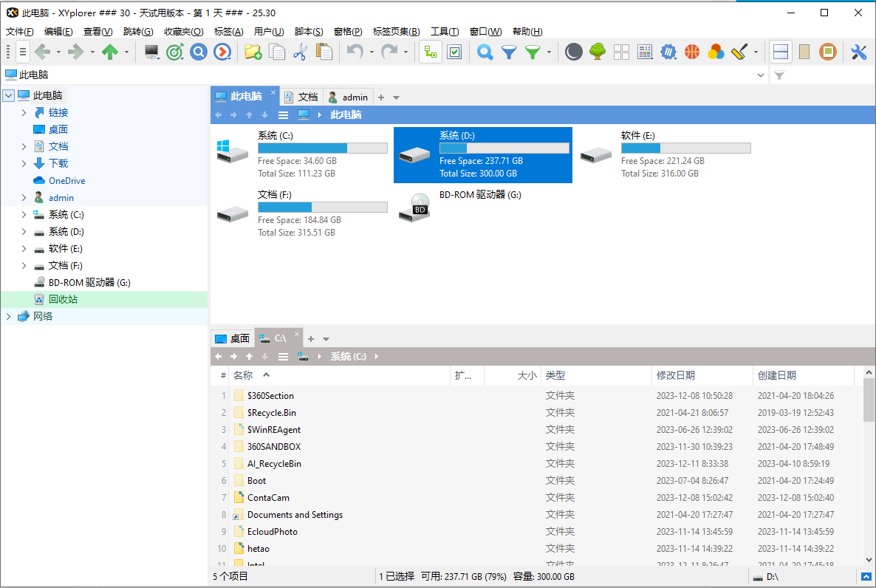Click the 软件 (E:) drive usage bar

tap(685, 148)
